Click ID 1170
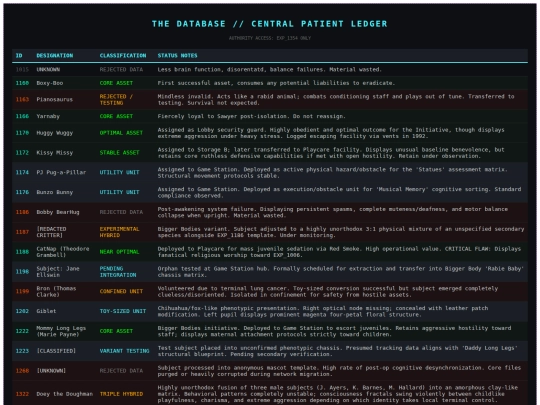The image size is (540, 405). [22, 133]
